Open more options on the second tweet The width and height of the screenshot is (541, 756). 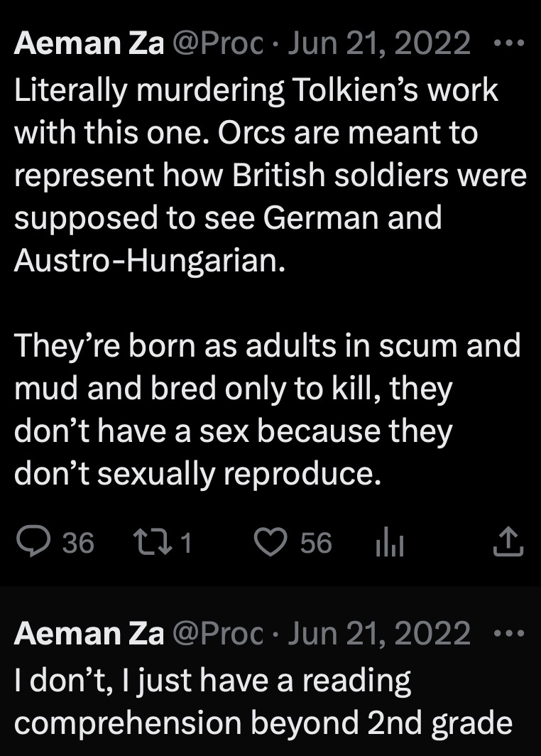tap(508, 632)
